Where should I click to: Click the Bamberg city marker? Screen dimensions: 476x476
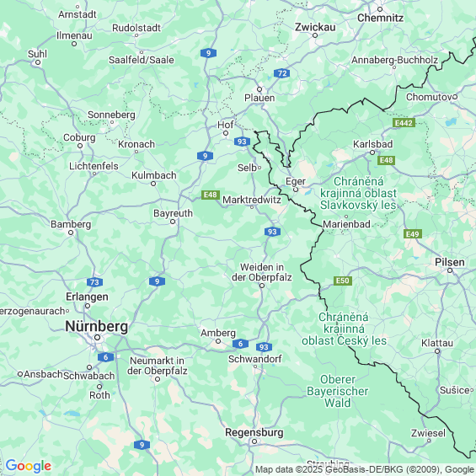tap(71, 233)
